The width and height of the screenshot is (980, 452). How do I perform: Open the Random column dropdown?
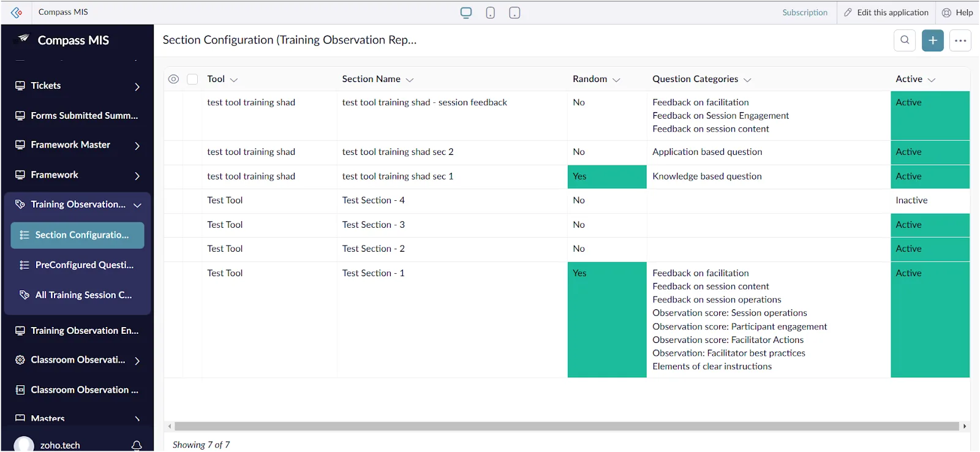(x=616, y=80)
